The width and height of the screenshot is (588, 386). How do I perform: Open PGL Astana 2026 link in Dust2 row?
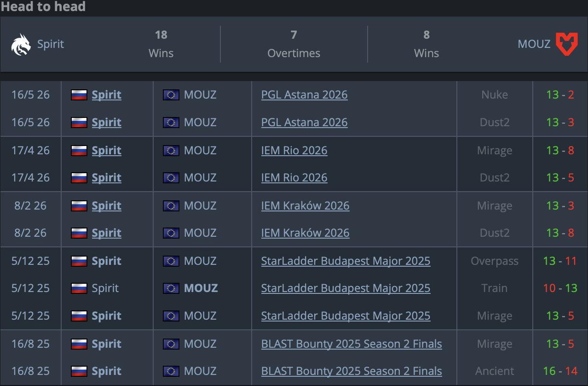(304, 123)
